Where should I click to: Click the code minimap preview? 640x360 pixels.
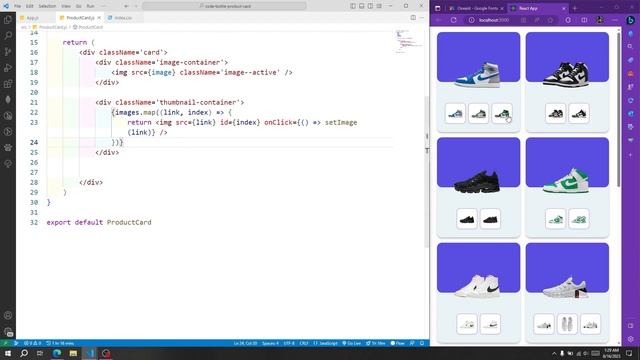click(408, 41)
